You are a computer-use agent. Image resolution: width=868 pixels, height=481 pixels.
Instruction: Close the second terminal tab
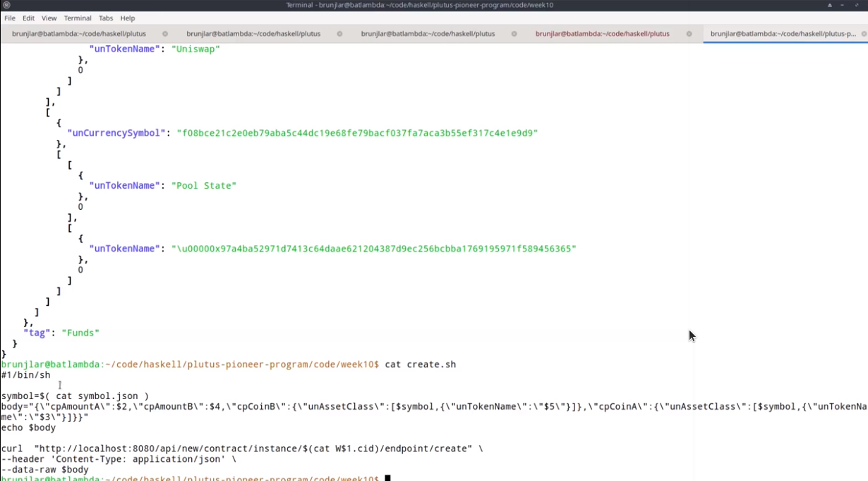pyautogui.click(x=339, y=34)
